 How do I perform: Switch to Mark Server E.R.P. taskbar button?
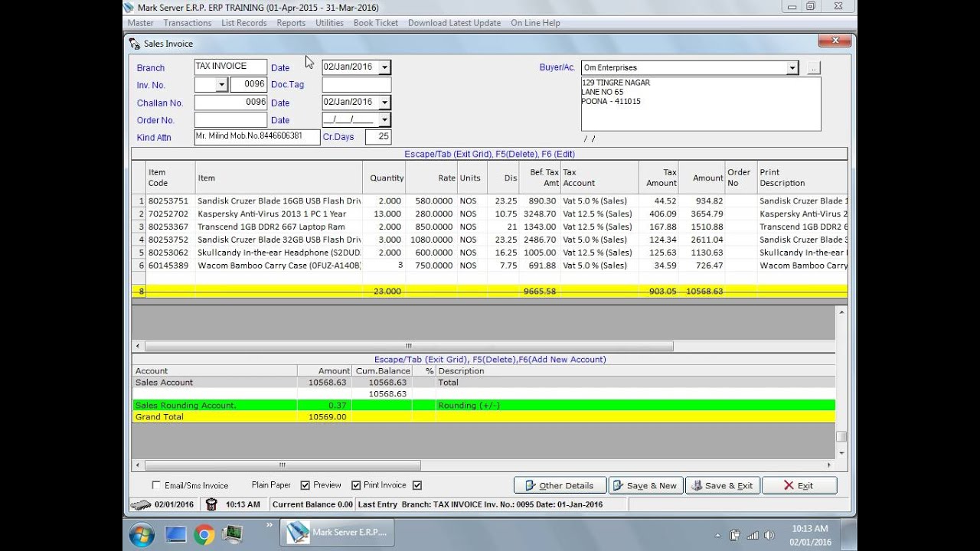point(337,533)
